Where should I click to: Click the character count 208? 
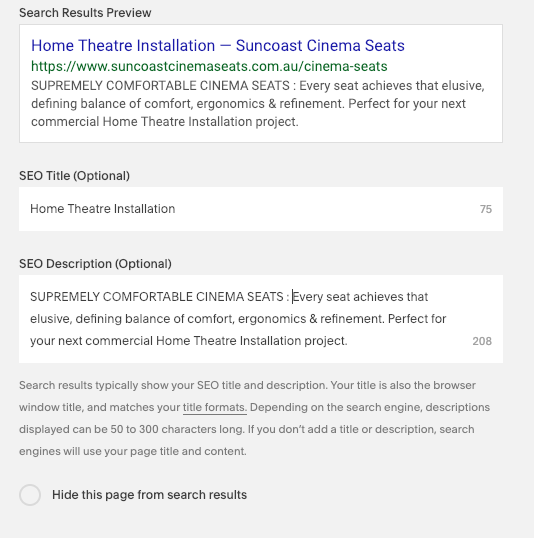click(482, 341)
